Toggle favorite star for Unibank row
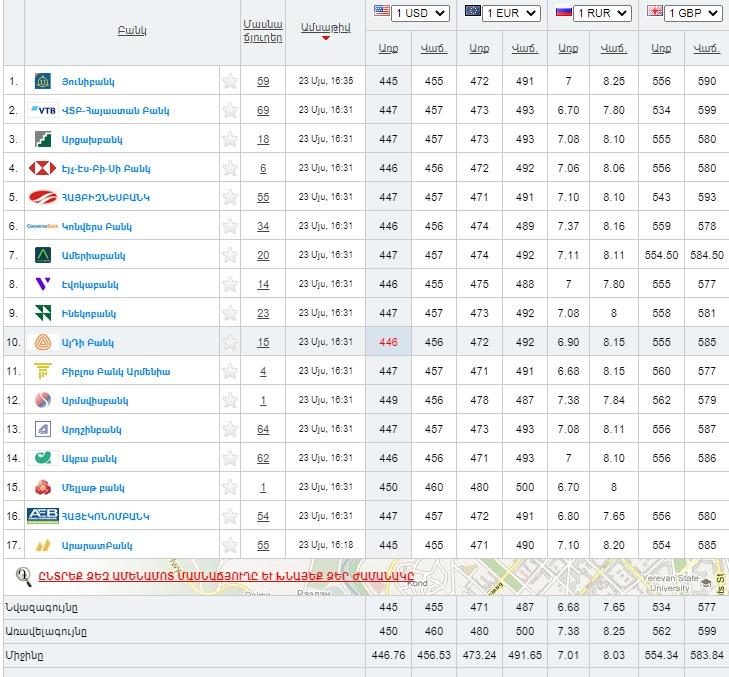The height and width of the screenshot is (677, 729). [x=230, y=81]
